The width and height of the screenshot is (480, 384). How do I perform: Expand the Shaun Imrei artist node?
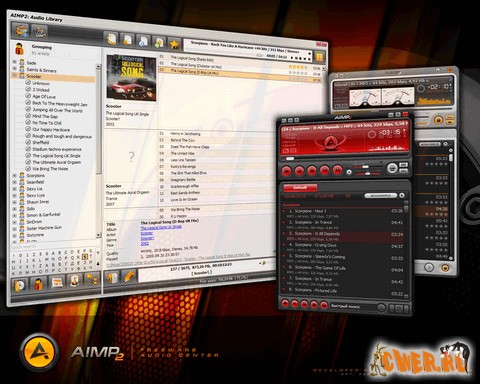(14, 202)
